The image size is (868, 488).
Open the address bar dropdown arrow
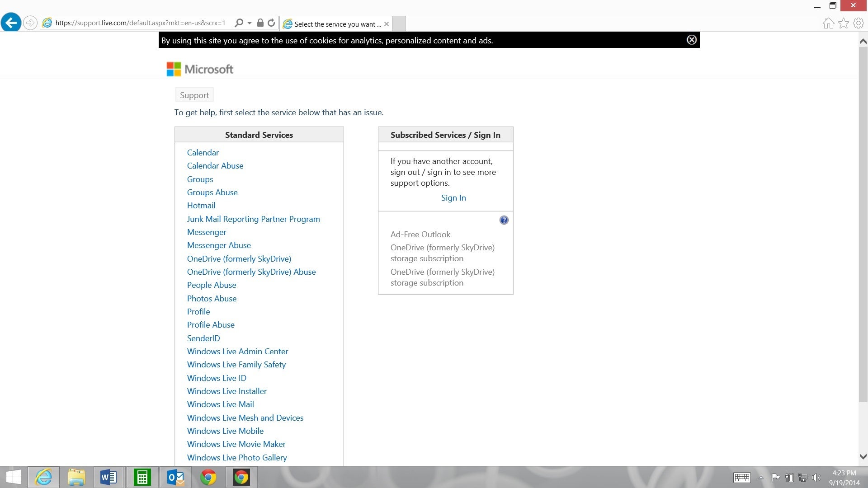pos(250,23)
